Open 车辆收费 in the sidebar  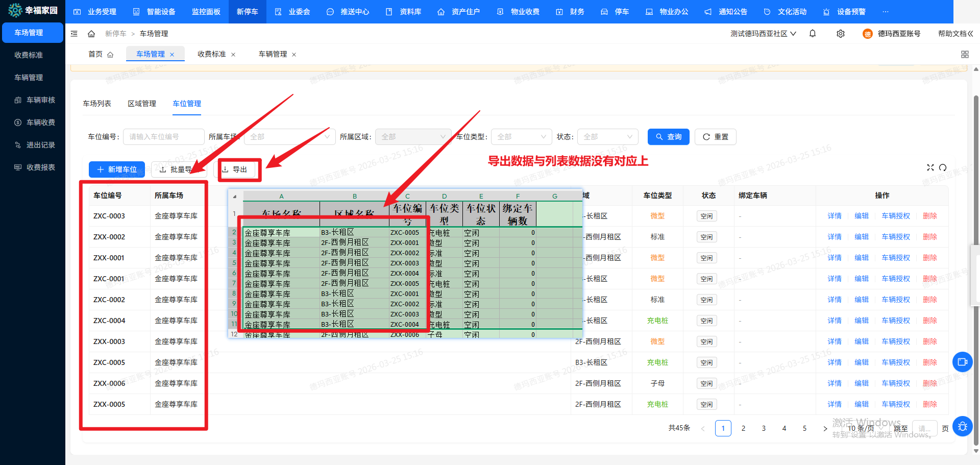[40, 123]
